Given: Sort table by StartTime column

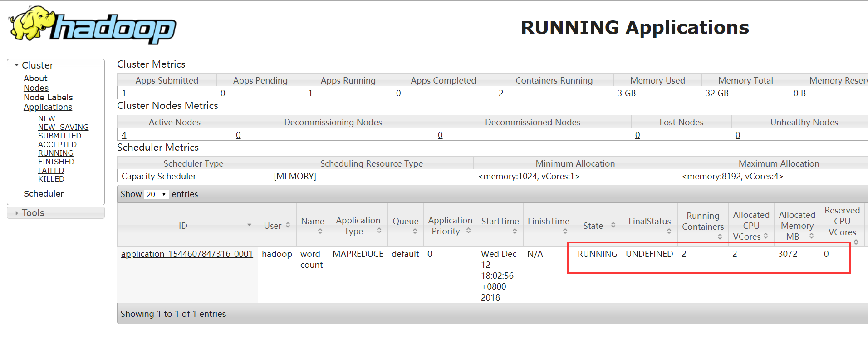Looking at the screenshot, I should click(x=500, y=225).
